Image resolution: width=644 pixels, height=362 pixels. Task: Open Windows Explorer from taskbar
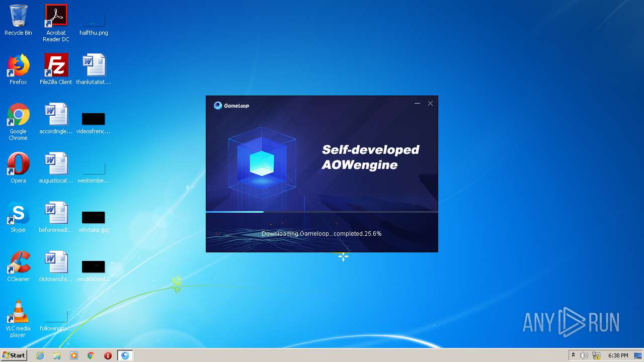[57, 355]
